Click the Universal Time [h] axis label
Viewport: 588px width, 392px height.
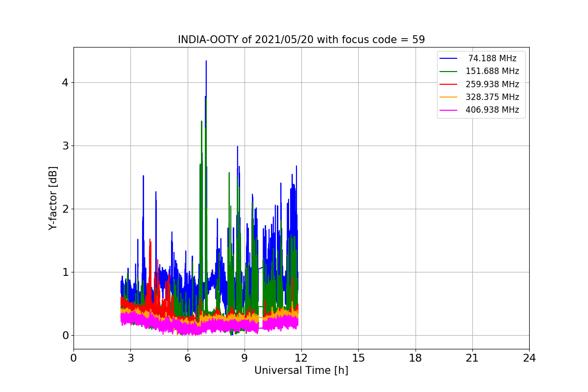301,371
